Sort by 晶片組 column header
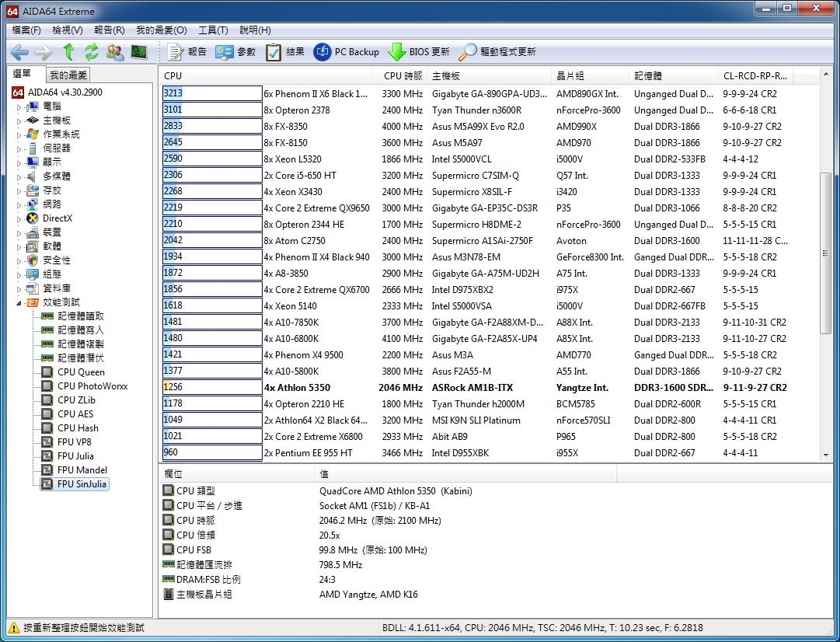 tap(590, 75)
